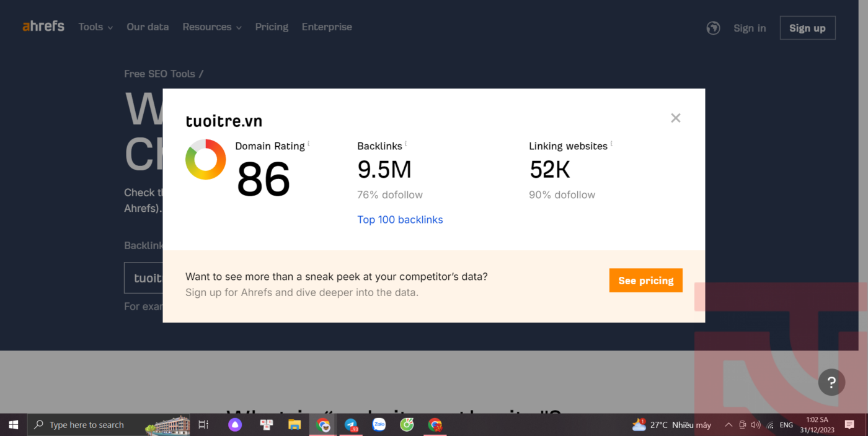Open the help question mark bubble
The image size is (868, 436).
(x=831, y=382)
